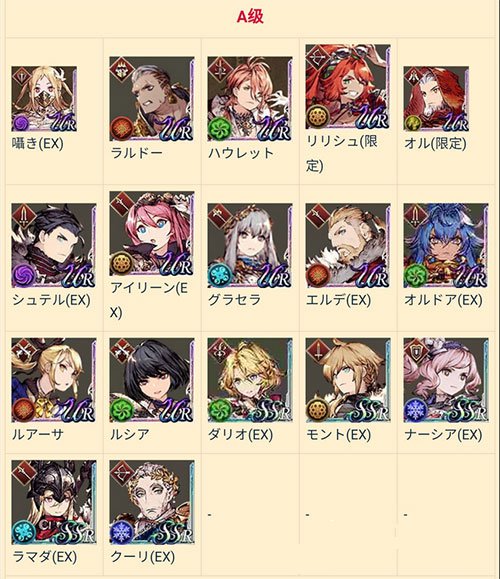Click the ハウレット name label

coord(241,153)
